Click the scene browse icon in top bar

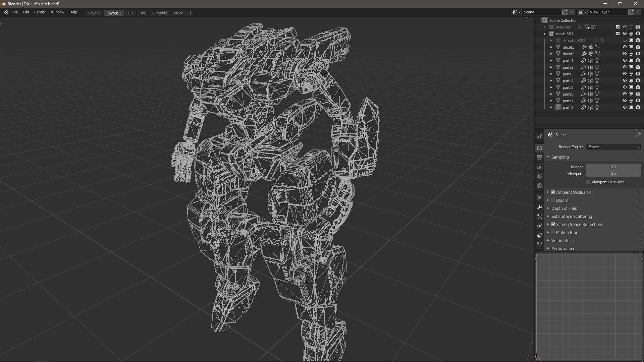[x=516, y=12]
